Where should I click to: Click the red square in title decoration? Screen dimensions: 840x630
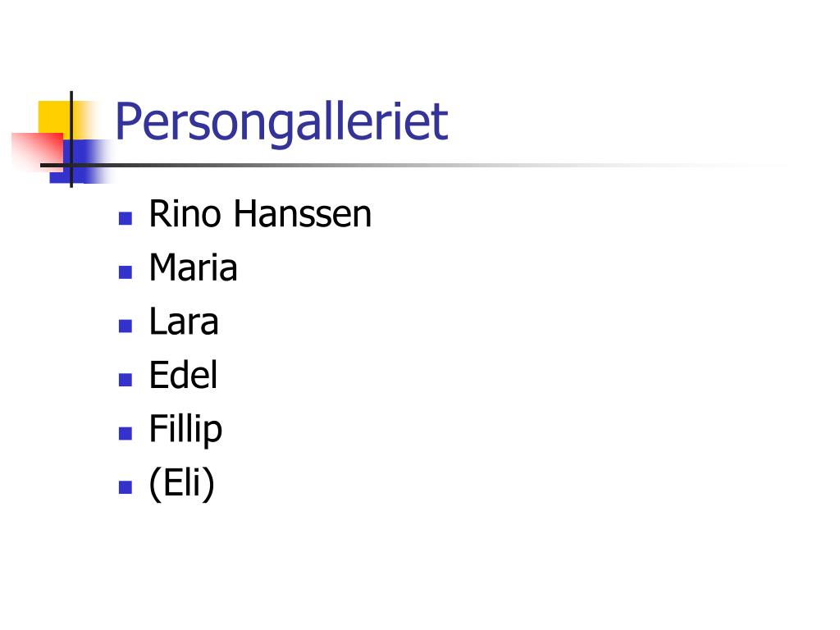[34, 148]
